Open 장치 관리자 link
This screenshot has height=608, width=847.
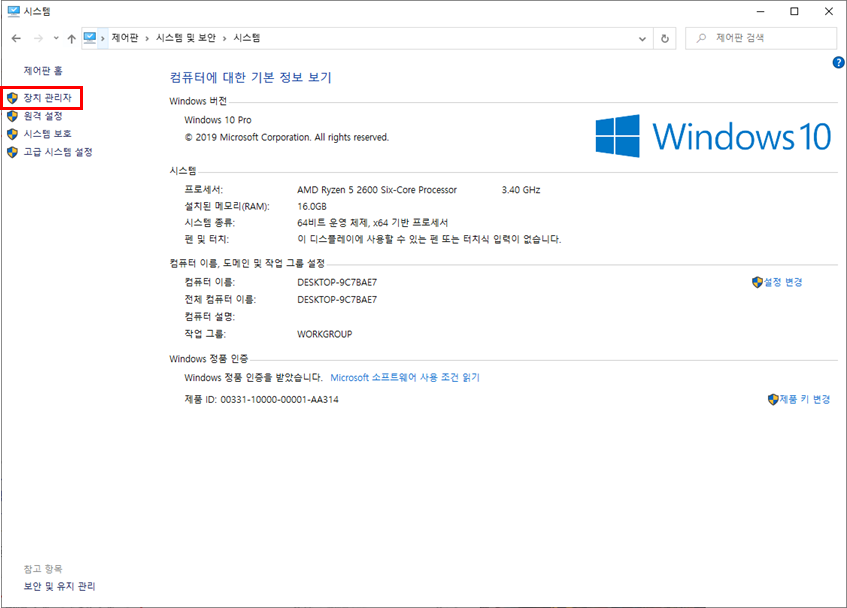[48, 98]
